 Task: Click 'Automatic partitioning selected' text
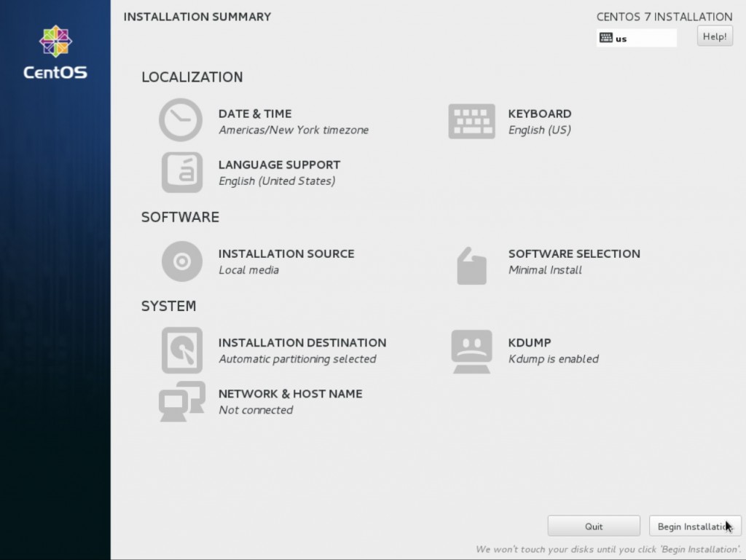pyautogui.click(x=297, y=359)
